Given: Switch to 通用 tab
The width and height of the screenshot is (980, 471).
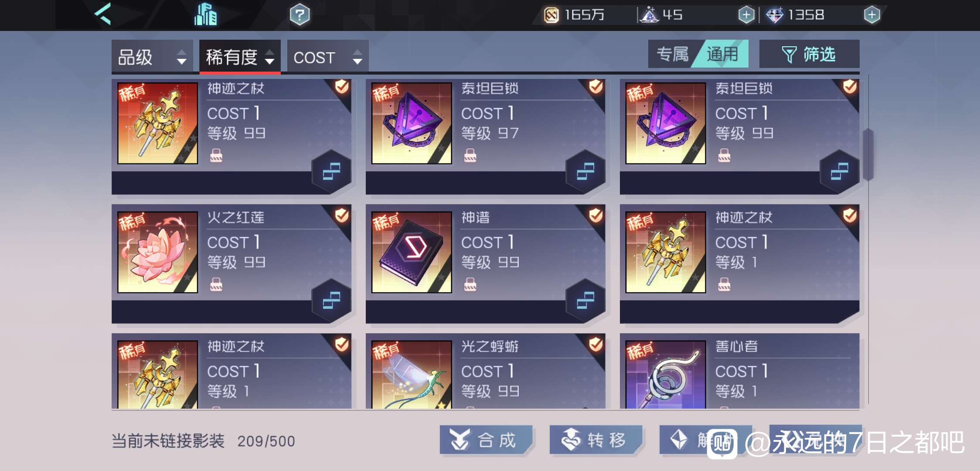Looking at the screenshot, I should coord(722,54).
